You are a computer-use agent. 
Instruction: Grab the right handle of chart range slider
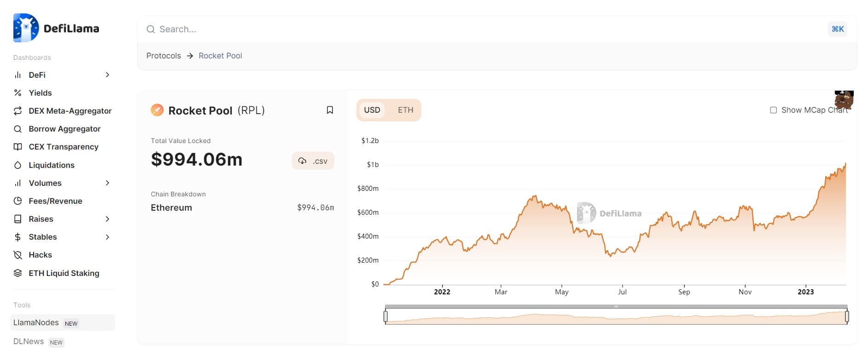tap(847, 316)
